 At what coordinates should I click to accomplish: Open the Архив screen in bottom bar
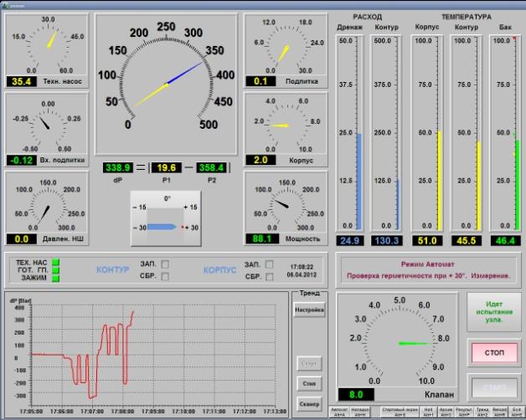point(446,412)
